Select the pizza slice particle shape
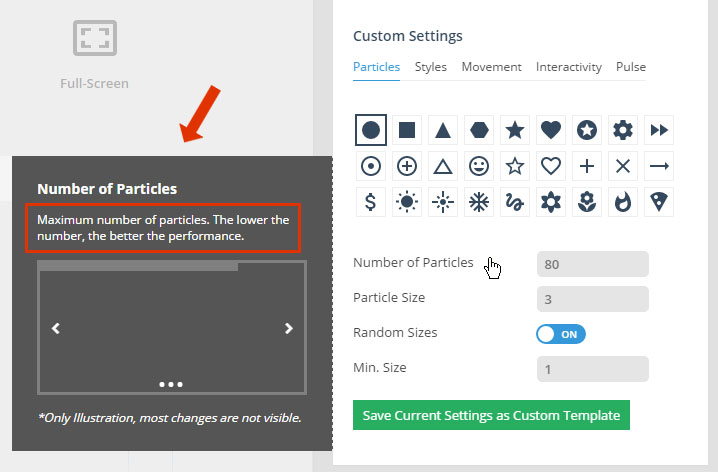 click(659, 202)
